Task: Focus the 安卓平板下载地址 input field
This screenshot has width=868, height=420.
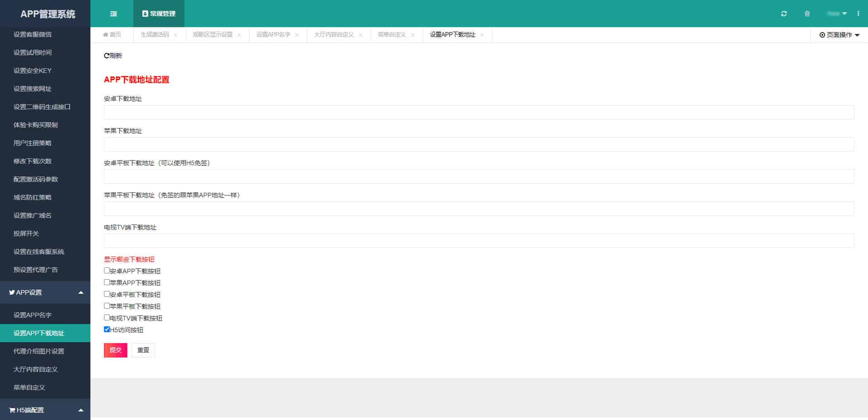Action: point(479,177)
